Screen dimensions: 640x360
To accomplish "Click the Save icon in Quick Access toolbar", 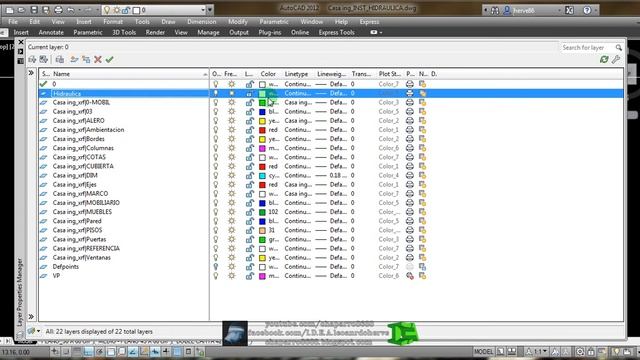I will 34,10.
